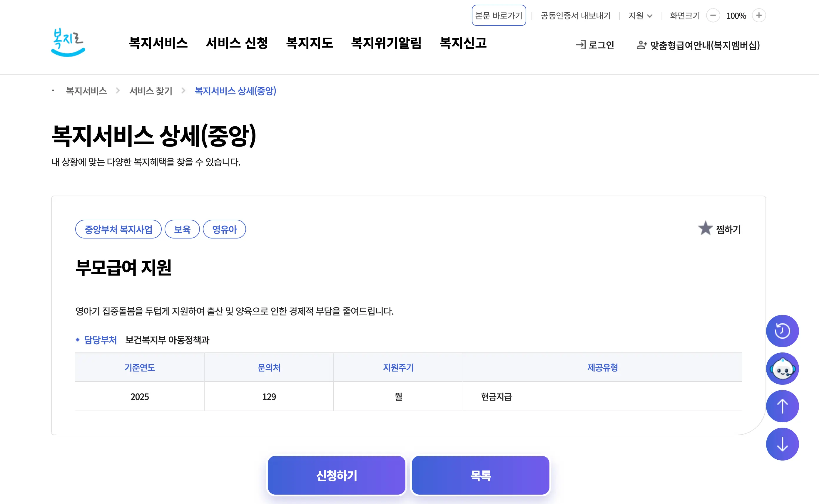Open 맞춤형급여안내(복지멤버십) membership link

[698, 45]
